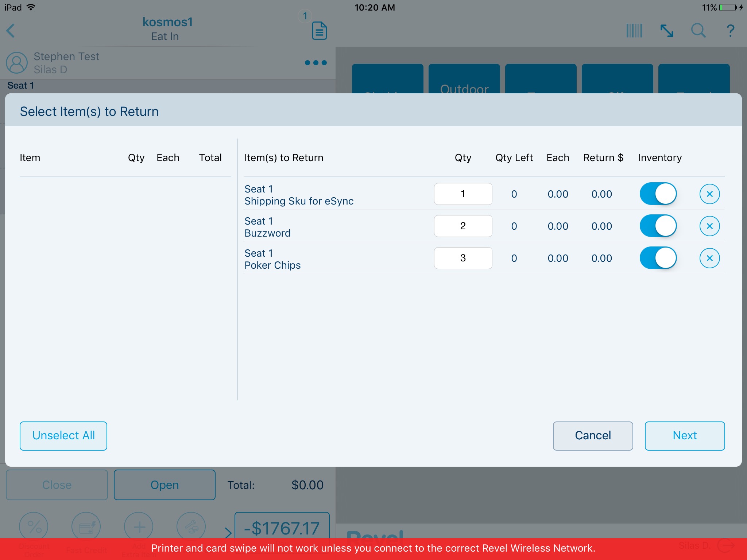Screen dimensions: 747x560
Task: Tap the coins payment icon
Action: click(191, 526)
